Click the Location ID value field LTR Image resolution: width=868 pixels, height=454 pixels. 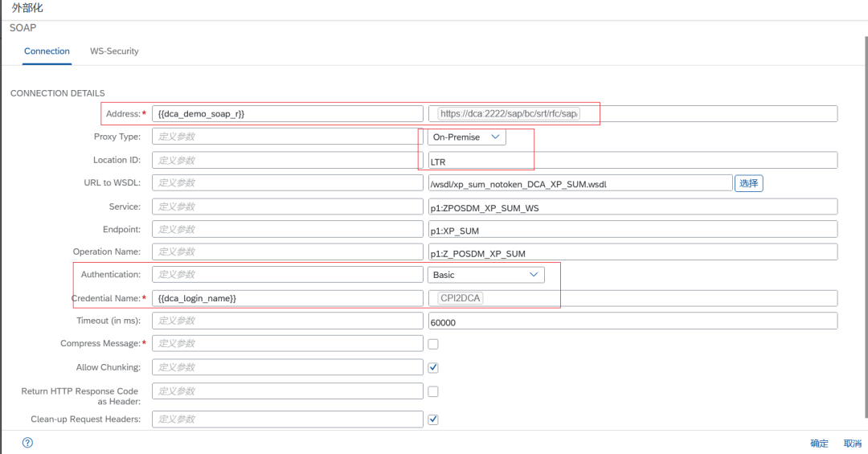[x=633, y=161]
